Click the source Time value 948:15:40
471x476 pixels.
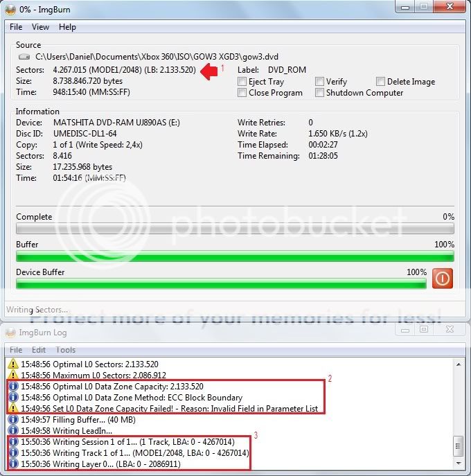click(x=91, y=92)
